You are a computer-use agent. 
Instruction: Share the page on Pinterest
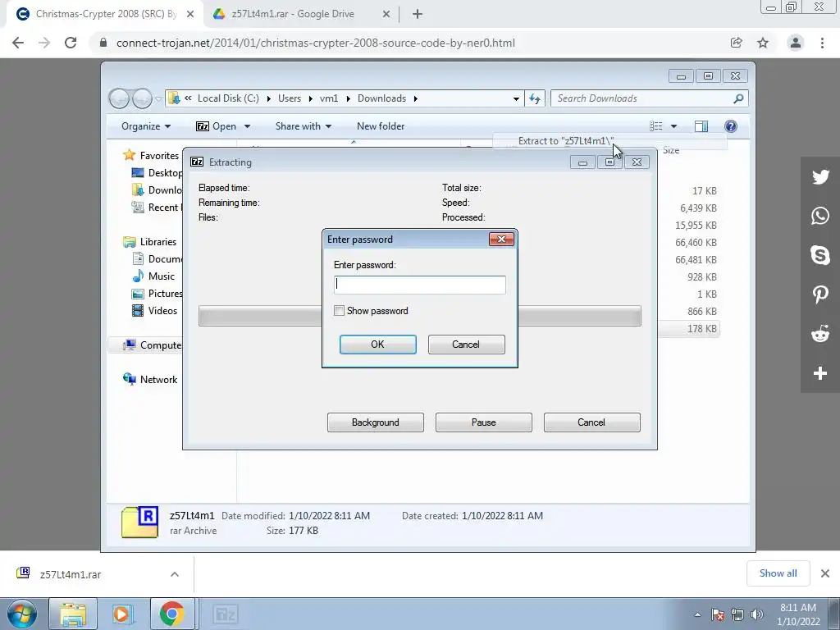(820, 294)
